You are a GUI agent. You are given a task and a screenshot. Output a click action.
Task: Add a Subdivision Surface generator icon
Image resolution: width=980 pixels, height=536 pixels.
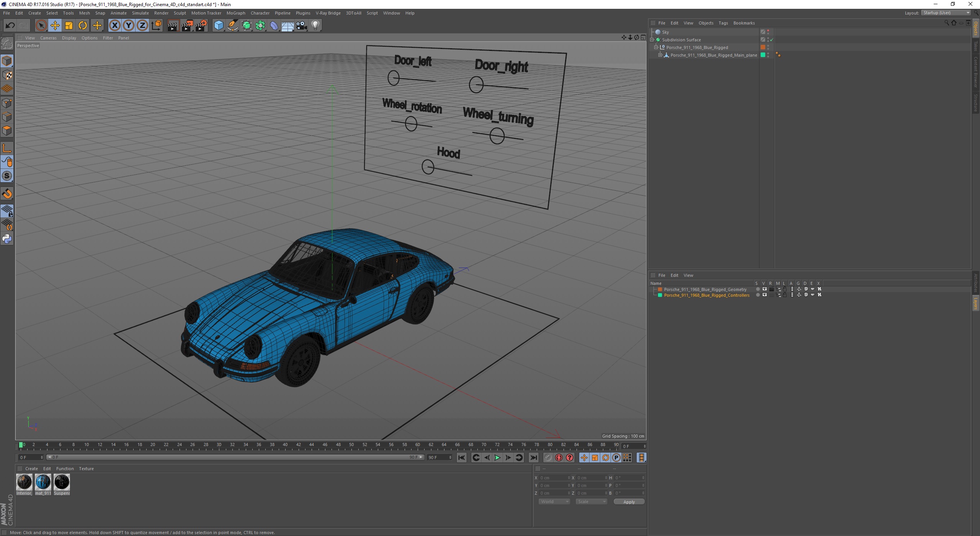coord(247,25)
